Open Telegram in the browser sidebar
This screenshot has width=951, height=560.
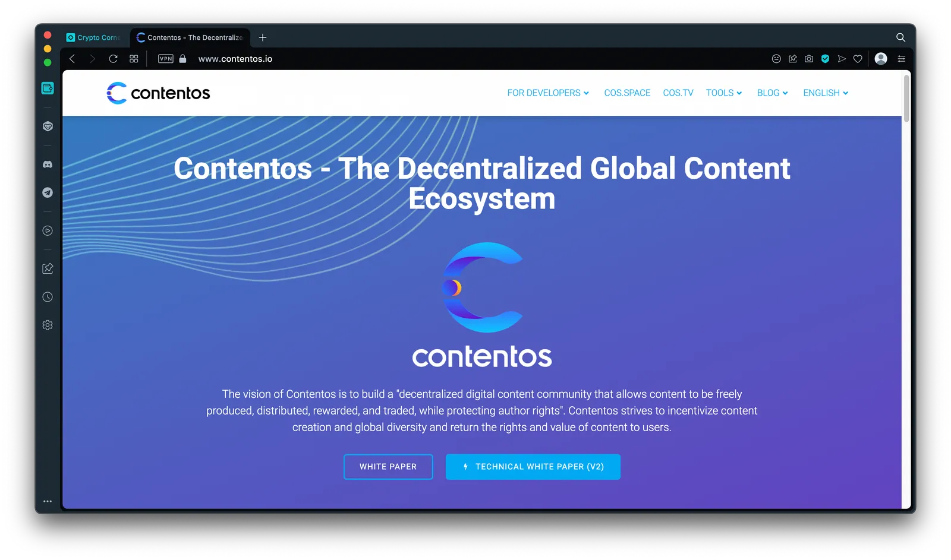tap(48, 192)
